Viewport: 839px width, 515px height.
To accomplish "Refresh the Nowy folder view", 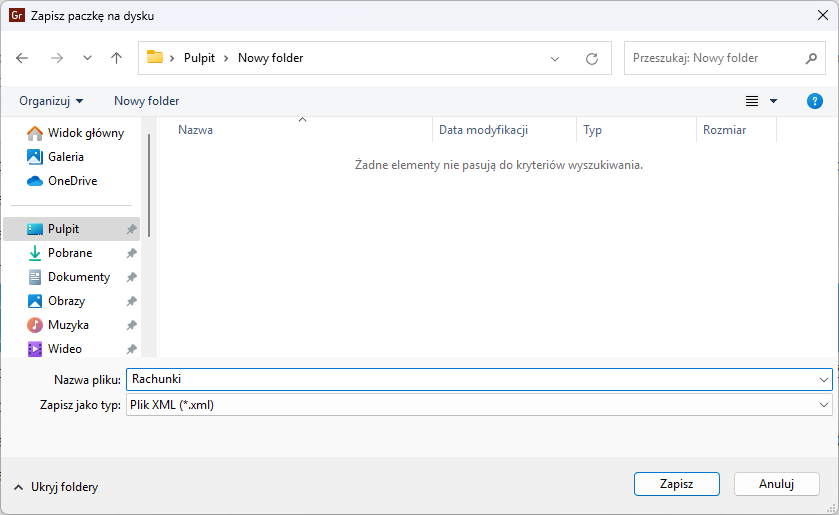I will (591, 58).
